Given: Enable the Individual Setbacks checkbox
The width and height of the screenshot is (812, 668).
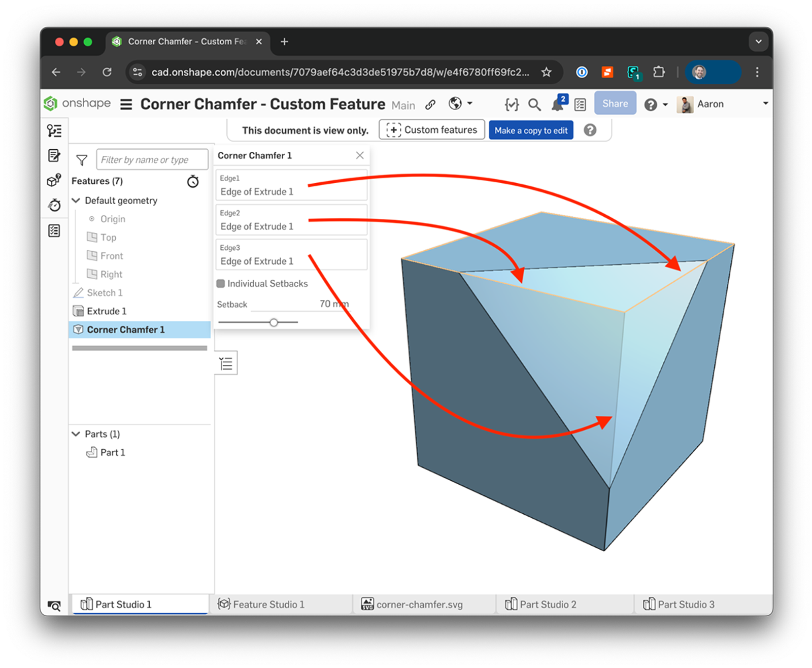Looking at the screenshot, I should pyautogui.click(x=221, y=283).
